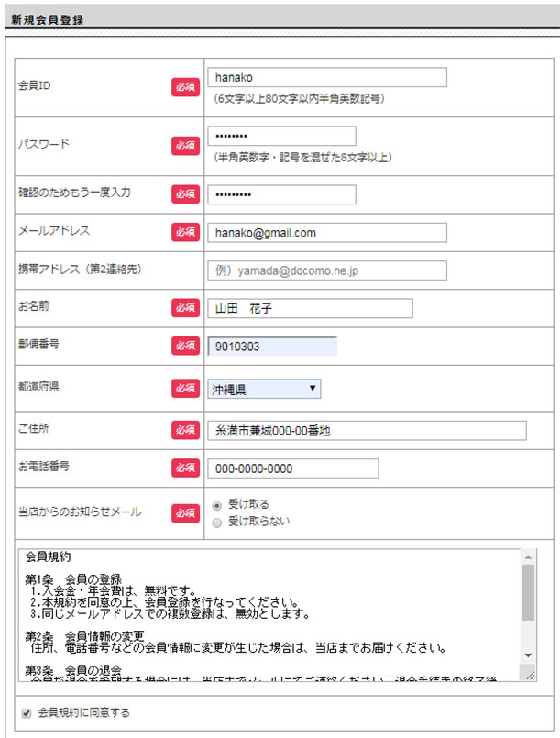560x738 pixels.
Task: Click the up arrow of the 会員規約 scrollbar
Action: [528, 556]
